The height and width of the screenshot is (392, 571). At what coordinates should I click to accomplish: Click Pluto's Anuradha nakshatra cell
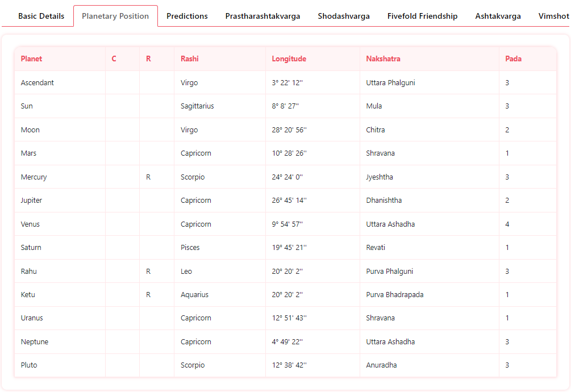pos(381,365)
